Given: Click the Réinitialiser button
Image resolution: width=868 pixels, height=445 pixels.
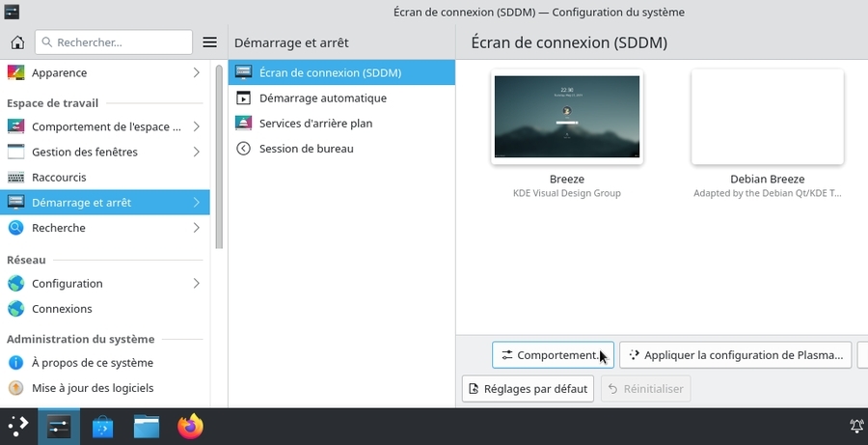Looking at the screenshot, I should coord(646,388).
